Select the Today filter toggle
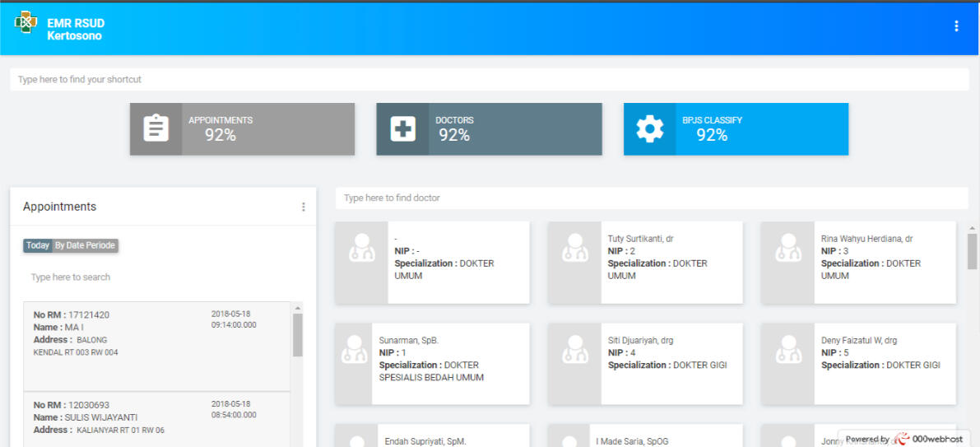Screen dimensions: 980x447 38,245
